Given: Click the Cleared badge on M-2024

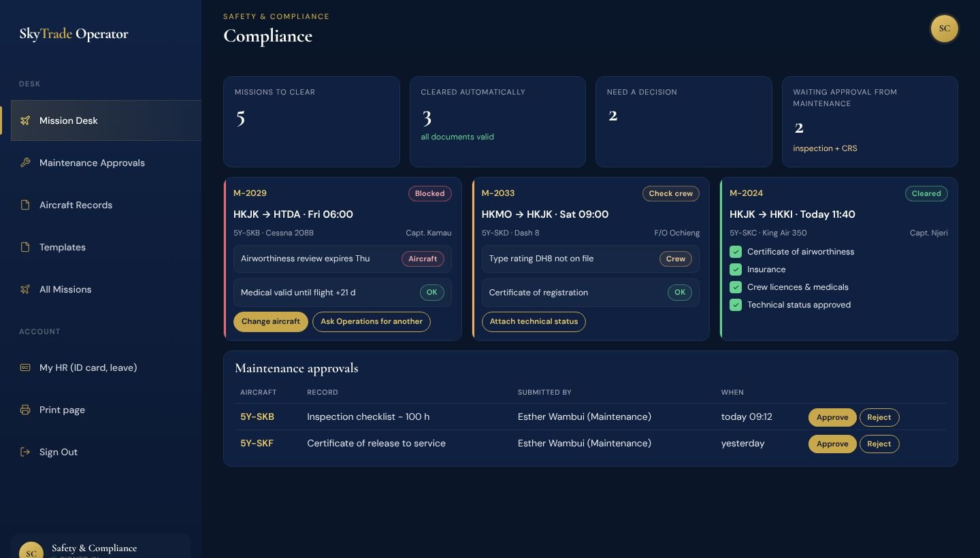Looking at the screenshot, I should 926,193.
